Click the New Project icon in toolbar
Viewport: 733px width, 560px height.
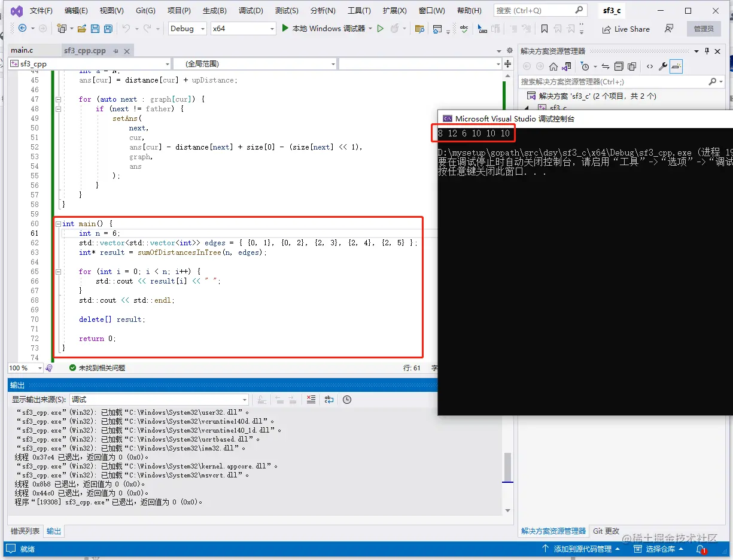click(61, 28)
